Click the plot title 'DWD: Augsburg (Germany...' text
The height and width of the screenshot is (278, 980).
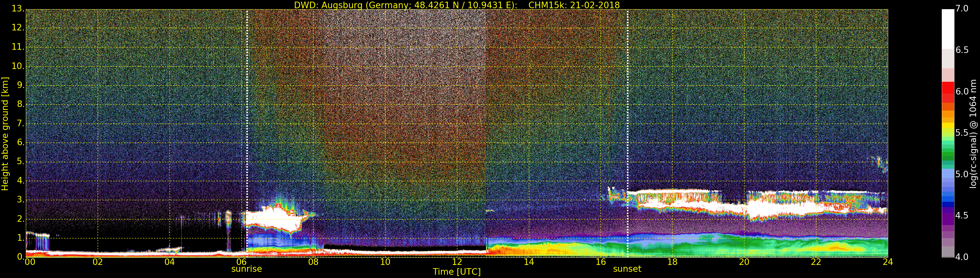click(457, 5)
